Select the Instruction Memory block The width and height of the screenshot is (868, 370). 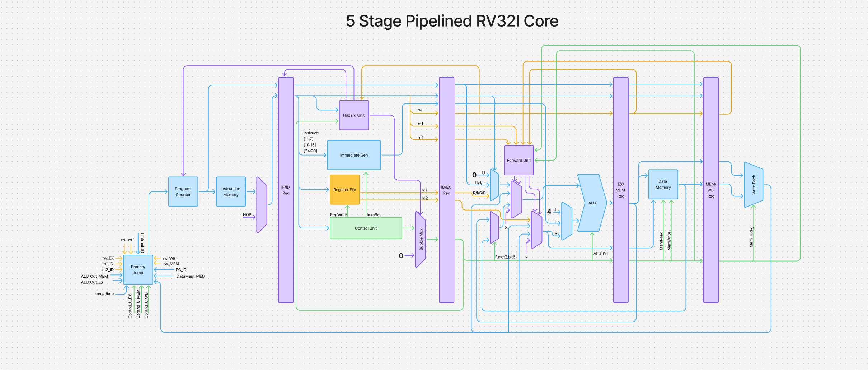pyautogui.click(x=231, y=191)
